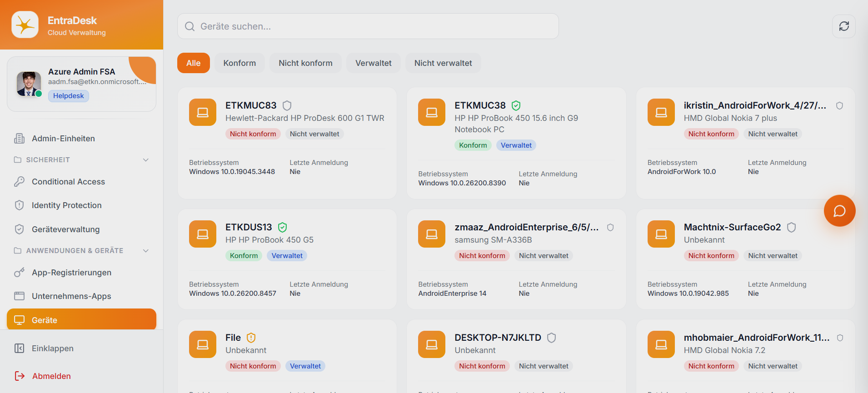
Task: Click the ETKDUS13 laptop device icon
Action: pos(203,234)
